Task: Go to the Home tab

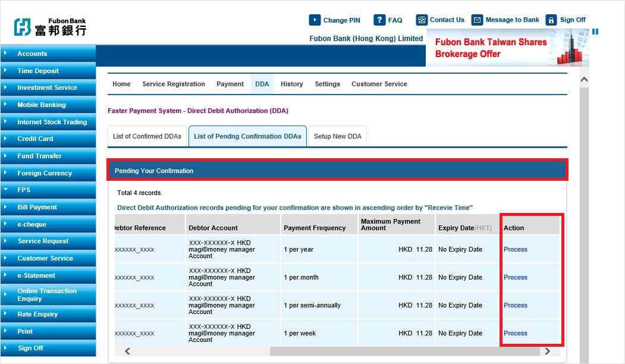Action: (121, 84)
